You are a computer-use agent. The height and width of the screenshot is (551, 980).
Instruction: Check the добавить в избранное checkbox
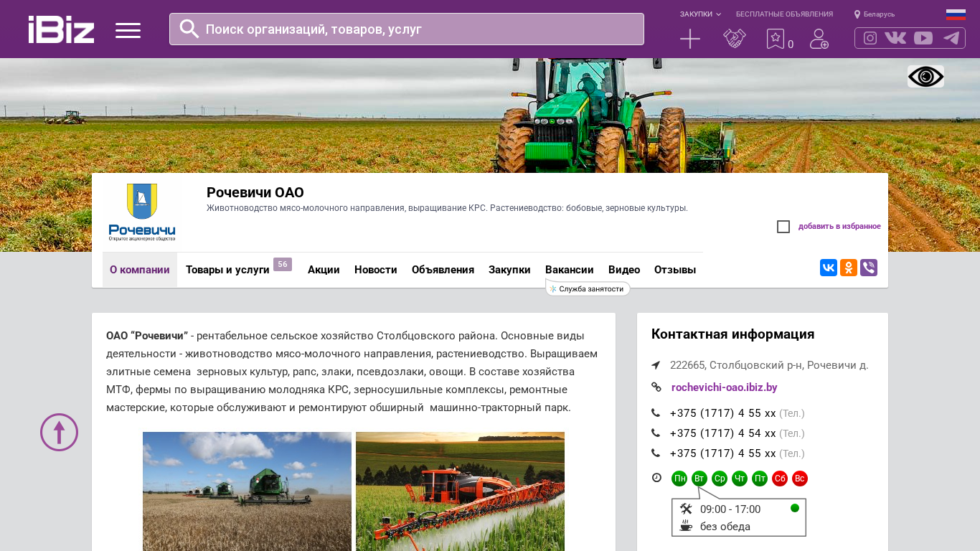(x=783, y=227)
